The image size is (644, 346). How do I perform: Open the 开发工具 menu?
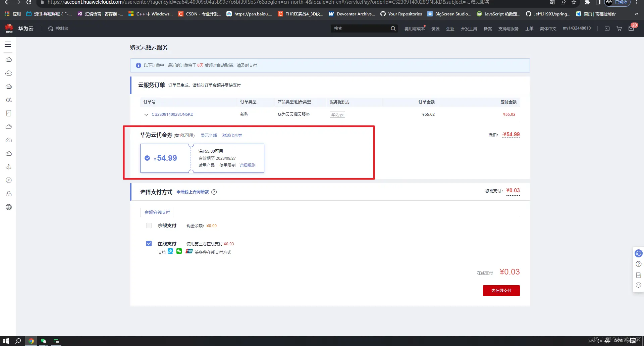point(469,29)
